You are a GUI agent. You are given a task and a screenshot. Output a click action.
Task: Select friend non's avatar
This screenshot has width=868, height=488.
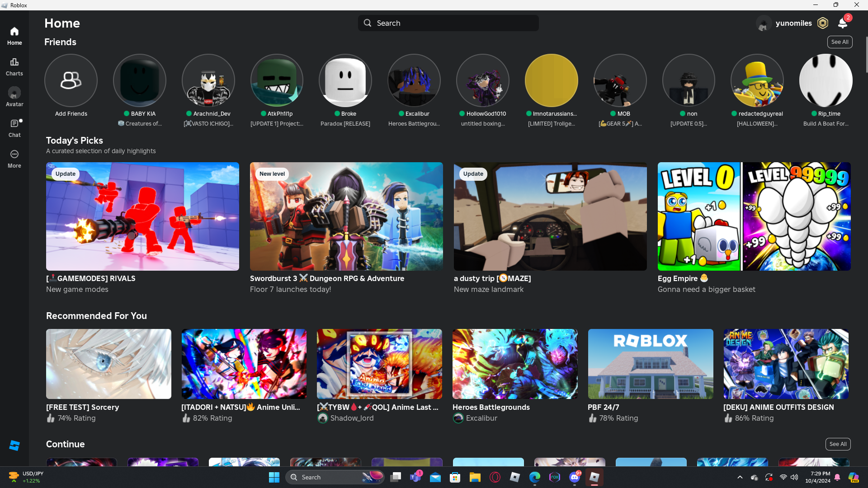click(x=689, y=80)
